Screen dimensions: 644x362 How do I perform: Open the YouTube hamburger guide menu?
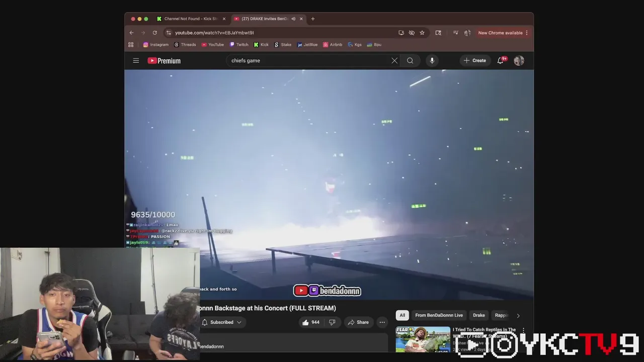[x=136, y=60]
